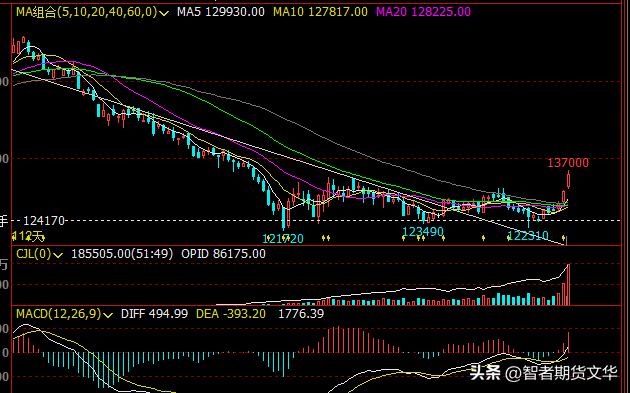Click the 122310 low price label
630x393 pixels.
click(528, 235)
